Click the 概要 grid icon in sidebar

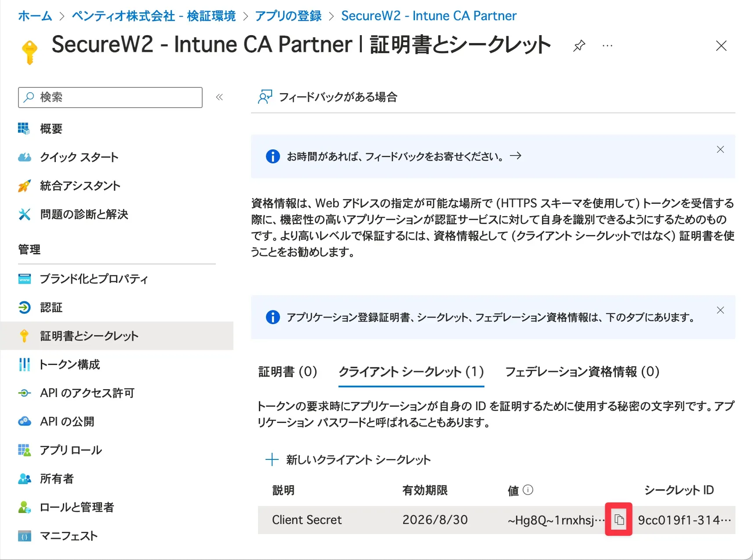point(24,129)
